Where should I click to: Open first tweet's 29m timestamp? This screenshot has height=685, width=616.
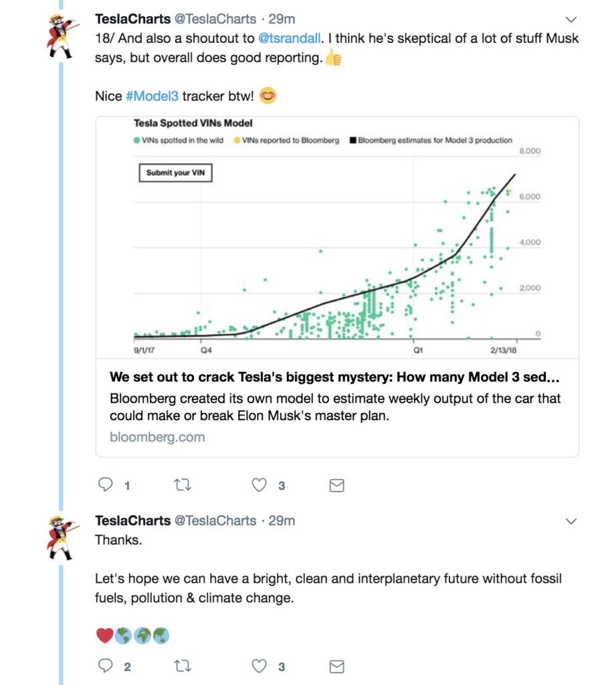pyautogui.click(x=282, y=19)
